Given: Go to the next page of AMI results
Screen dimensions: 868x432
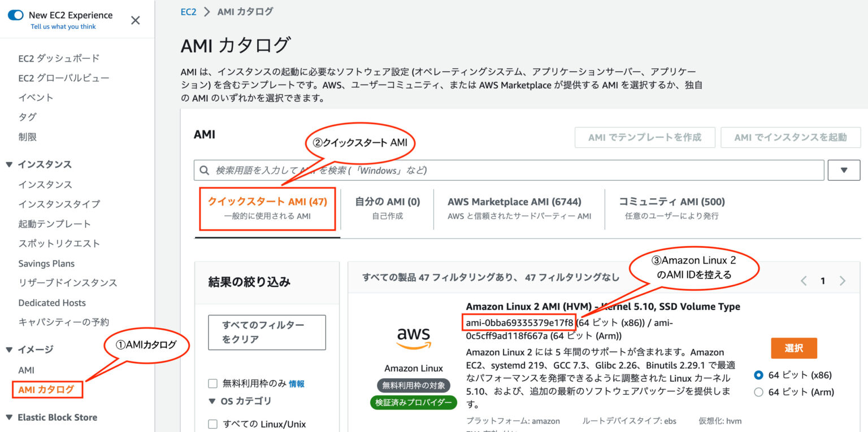Looking at the screenshot, I should pyautogui.click(x=843, y=280).
